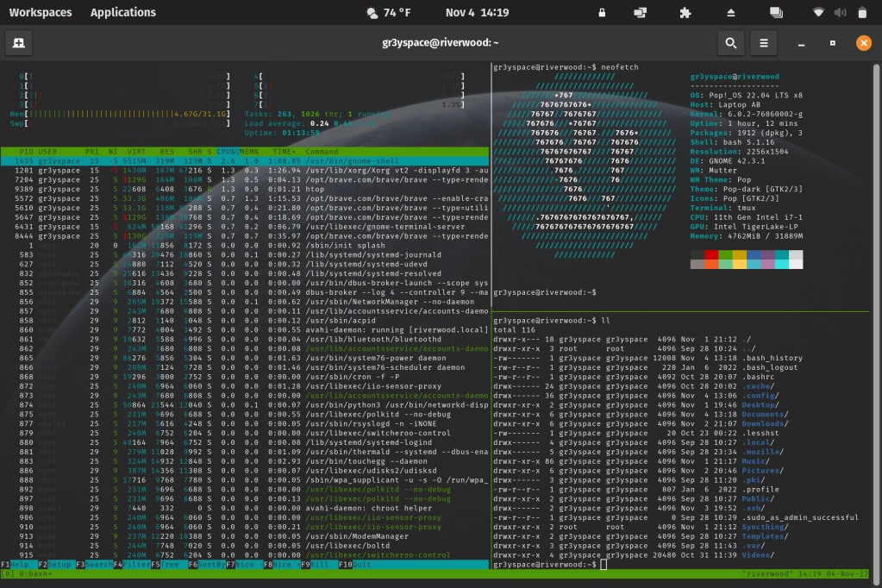This screenshot has height=588, width=882.
Task: Open the Applications menu
Action: tap(123, 13)
